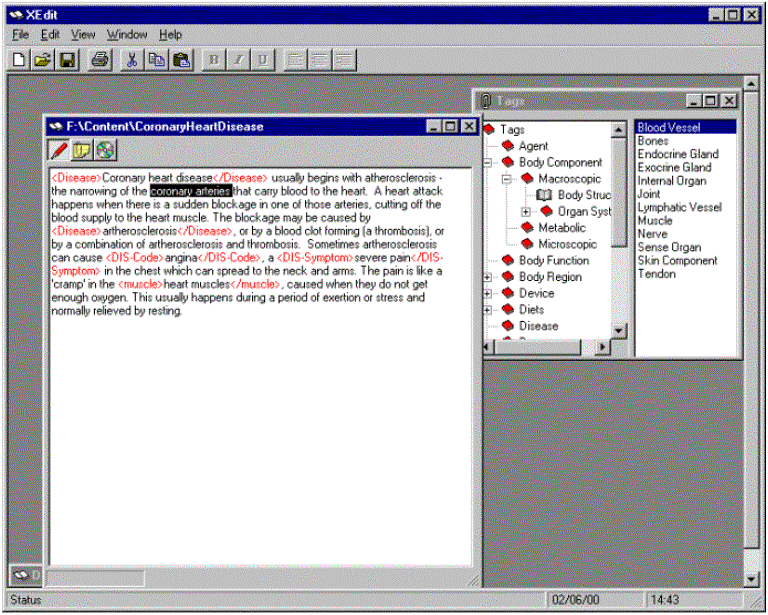
Task: Click the Cut scissors icon
Action: [131, 60]
